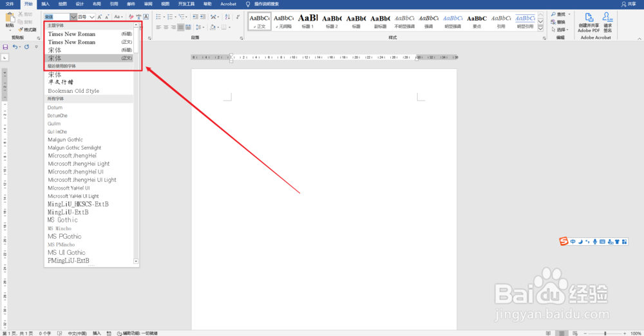The width and height of the screenshot is (644, 336).
Task: Click the Cut (剪切) scissors icon
Action: (21, 14)
